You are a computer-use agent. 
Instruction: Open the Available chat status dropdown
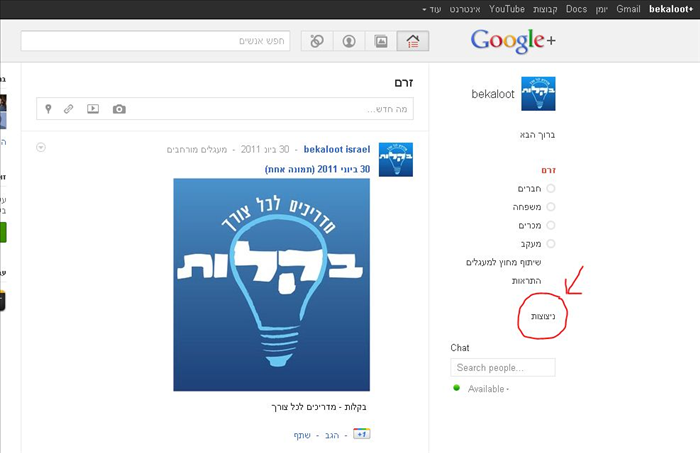(488, 389)
